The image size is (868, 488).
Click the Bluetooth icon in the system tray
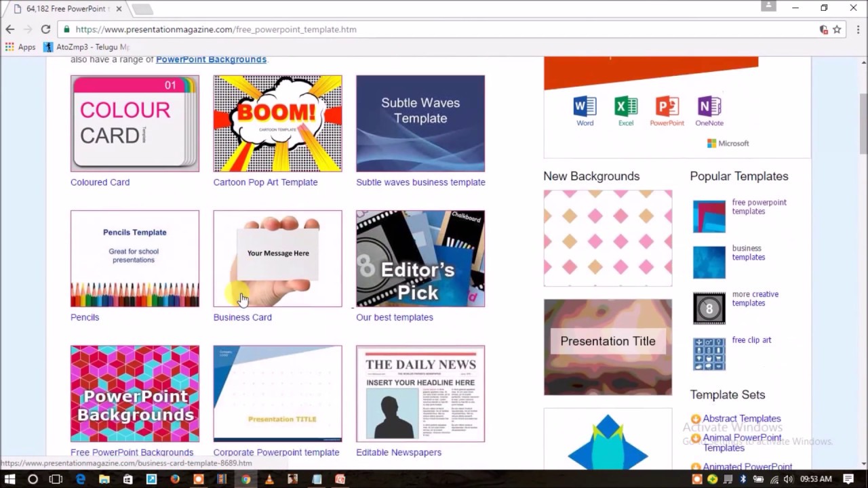pos(743,479)
